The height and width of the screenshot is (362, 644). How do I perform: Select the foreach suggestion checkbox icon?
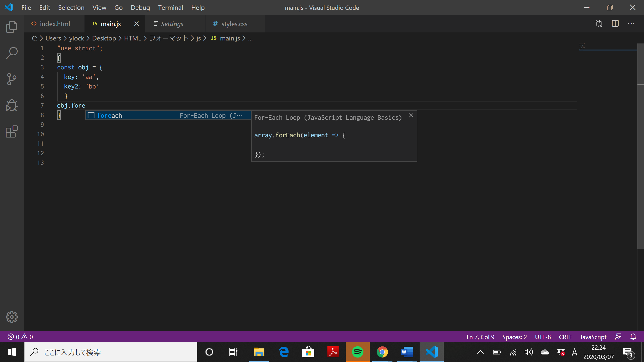pyautogui.click(x=91, y=115)
